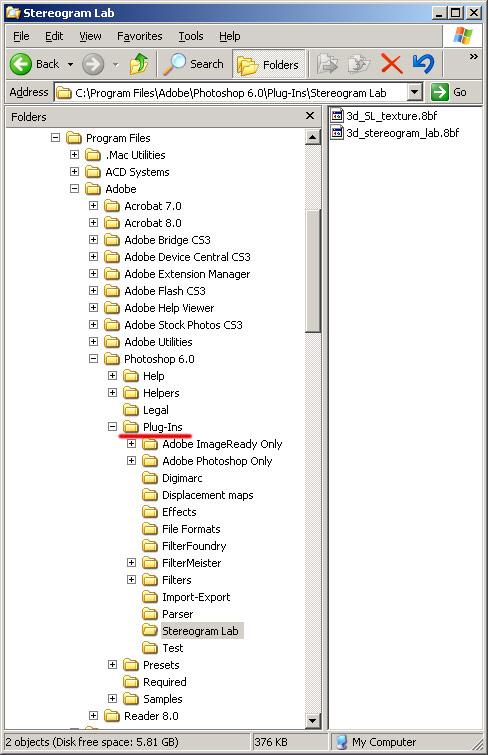Click the Up folder icon
488x755 pixels.
point(139,64)
